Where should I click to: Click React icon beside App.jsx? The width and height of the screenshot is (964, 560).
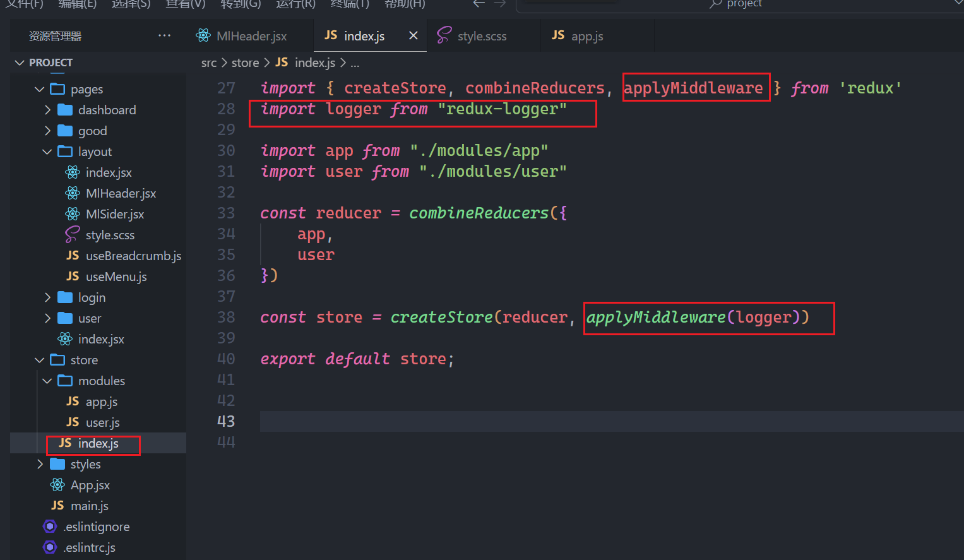[57, 485]
